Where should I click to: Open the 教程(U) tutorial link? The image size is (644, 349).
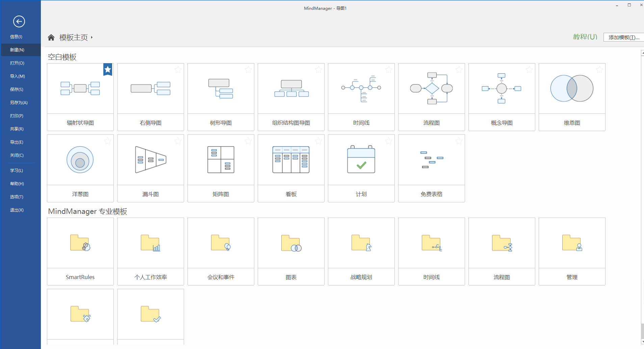click(x=585, y=37)
